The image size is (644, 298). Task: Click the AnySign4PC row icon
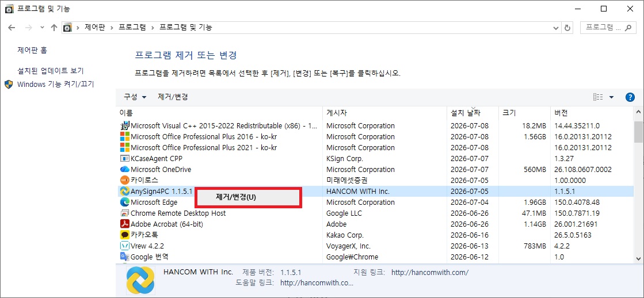tap(124, 191)
